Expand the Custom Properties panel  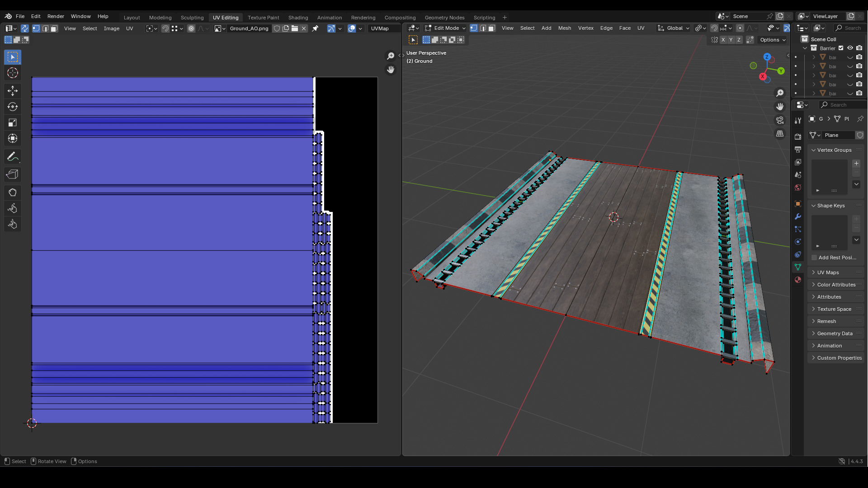[x=835, y=358]
